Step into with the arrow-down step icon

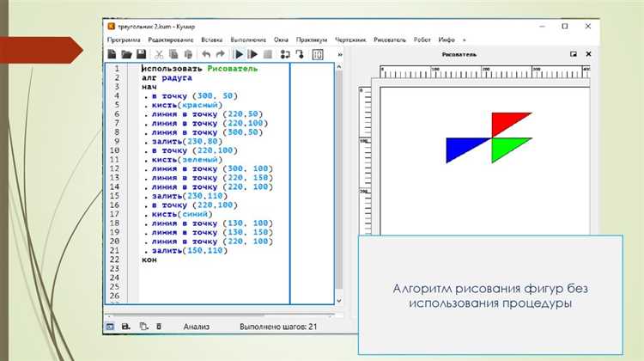[x=300, y=54]
